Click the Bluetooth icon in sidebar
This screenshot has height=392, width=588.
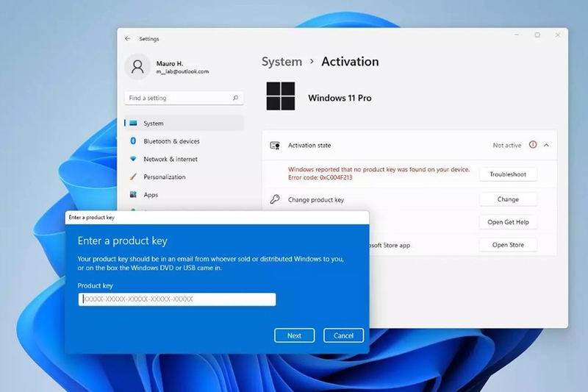coord(133,141)
